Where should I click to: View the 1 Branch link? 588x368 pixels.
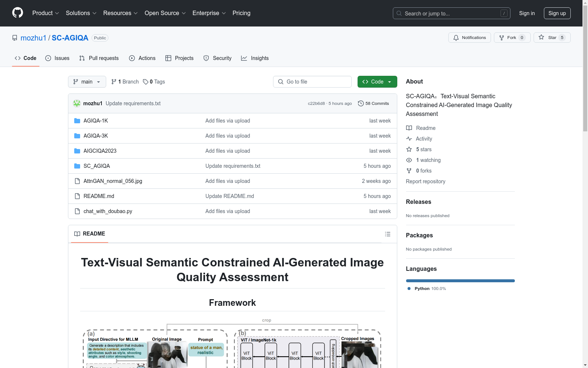pos(125,82)
